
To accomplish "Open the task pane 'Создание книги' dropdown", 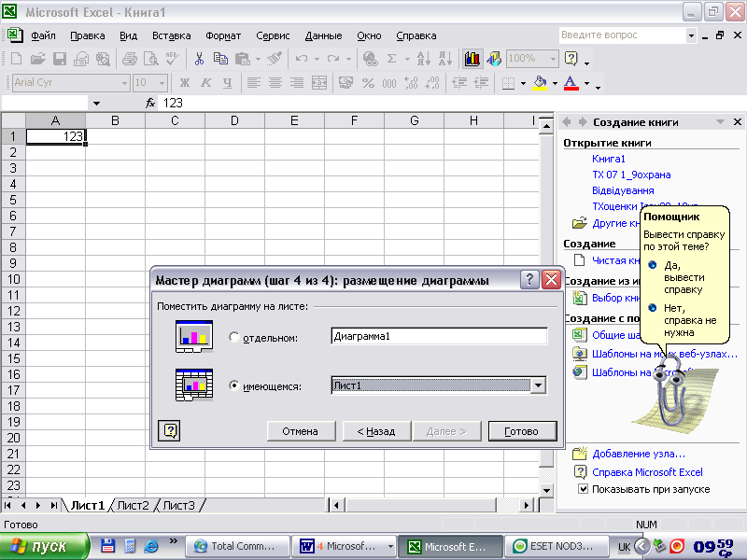I will (x=720, y=122).
